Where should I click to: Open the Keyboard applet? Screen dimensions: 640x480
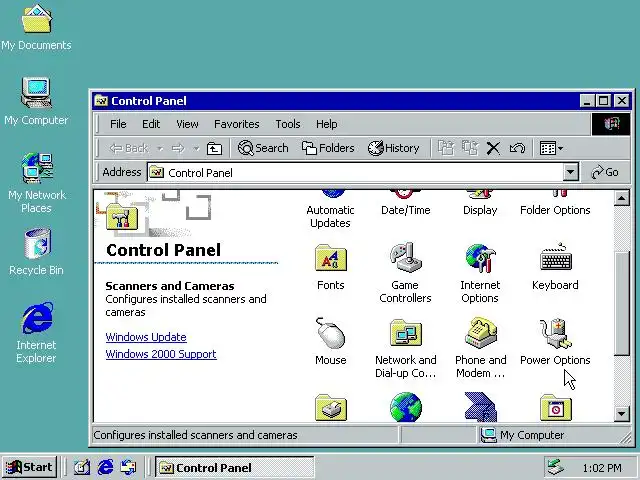click(x=556, y=258)
